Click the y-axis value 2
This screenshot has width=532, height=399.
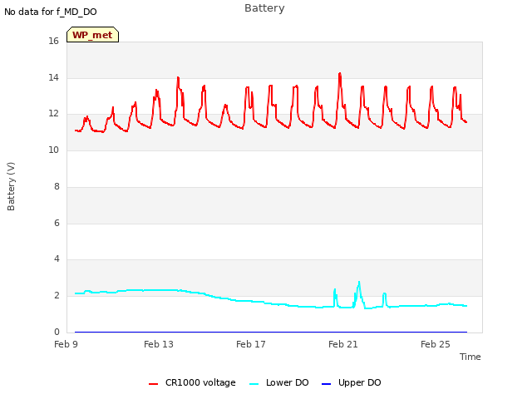[x=57, y=296]
